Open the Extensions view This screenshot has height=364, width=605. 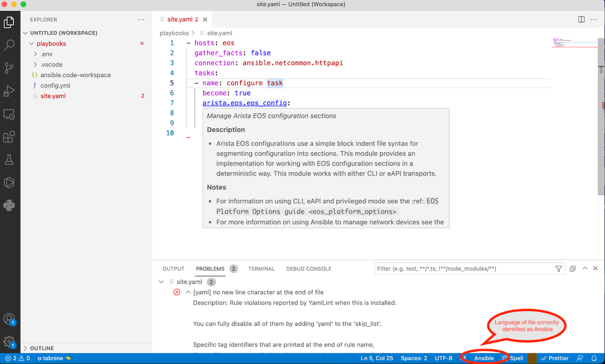click(9, 137)
